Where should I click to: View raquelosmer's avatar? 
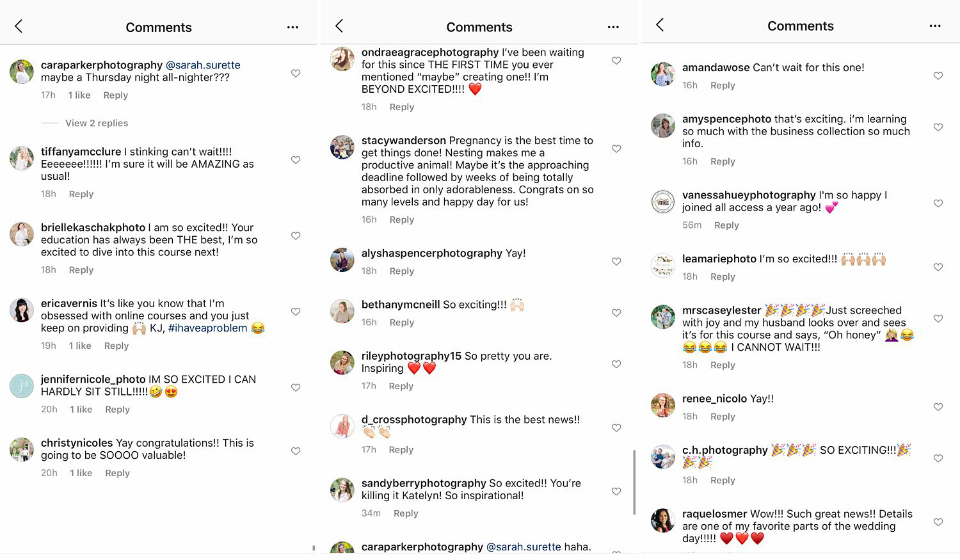(x=663, y=520)
